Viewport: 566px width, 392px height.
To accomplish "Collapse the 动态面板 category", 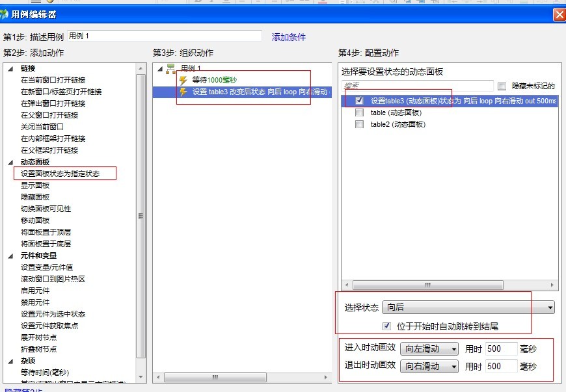I will point(11,163).
